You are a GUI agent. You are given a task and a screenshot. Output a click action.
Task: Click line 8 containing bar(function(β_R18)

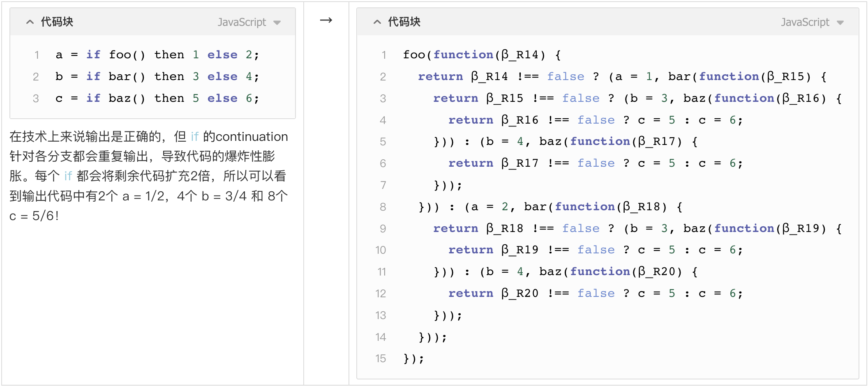551,207
